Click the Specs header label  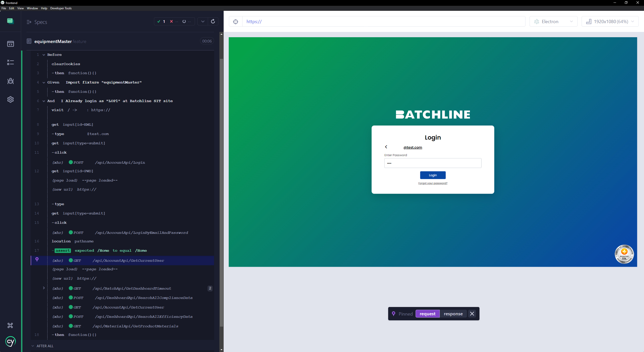click(x=41, y=22)
